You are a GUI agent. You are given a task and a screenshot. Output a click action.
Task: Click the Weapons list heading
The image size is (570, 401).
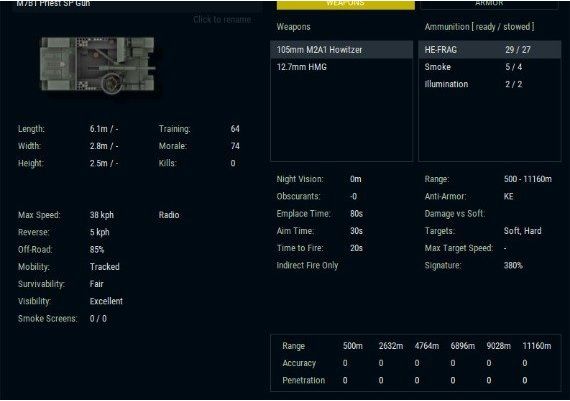[293, 27]
